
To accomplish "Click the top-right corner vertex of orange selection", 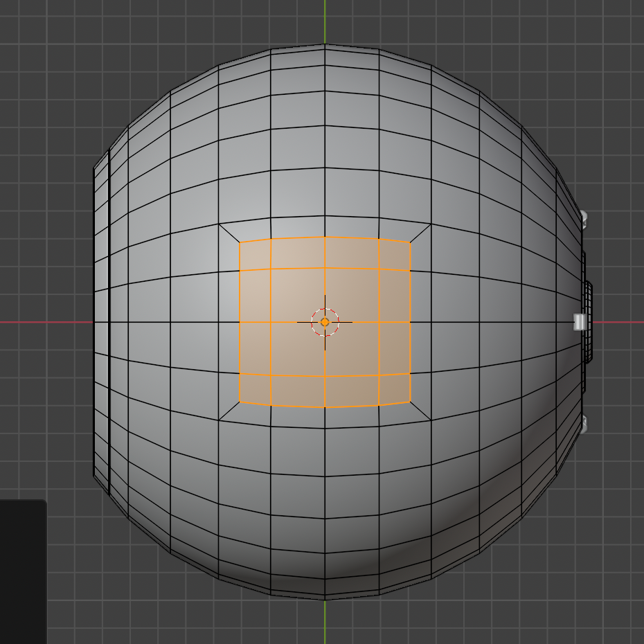I will (x=410, y=243).
